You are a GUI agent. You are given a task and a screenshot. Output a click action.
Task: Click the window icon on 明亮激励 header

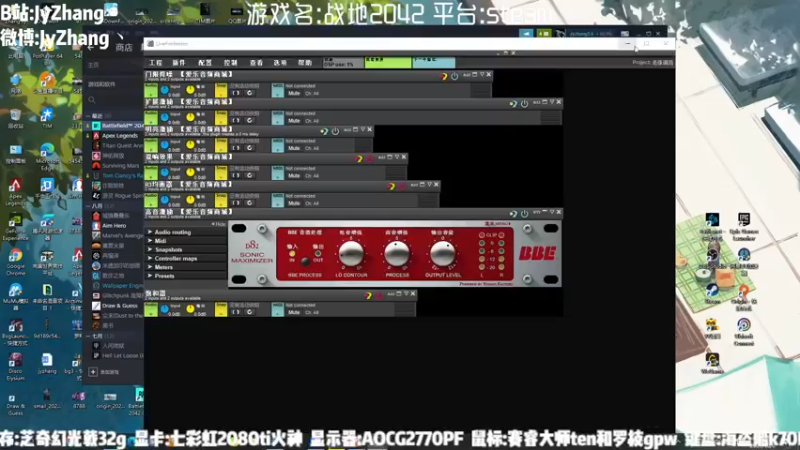[x=356, y=130]
